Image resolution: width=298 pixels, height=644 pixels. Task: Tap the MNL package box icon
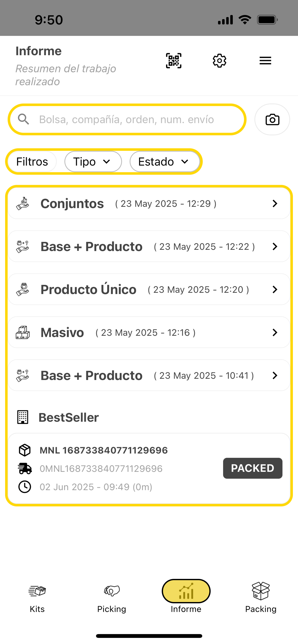[x=25, y=450]
